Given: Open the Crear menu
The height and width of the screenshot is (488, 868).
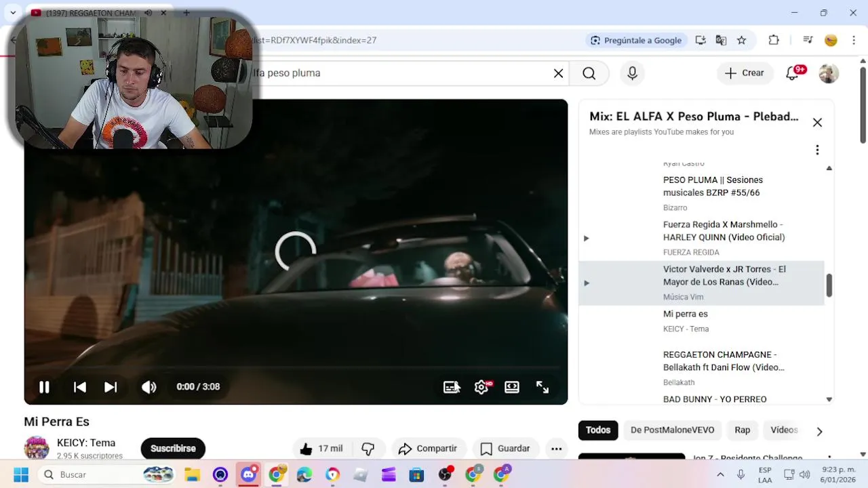Looking at the screenshot, I should tap(745, 73).
